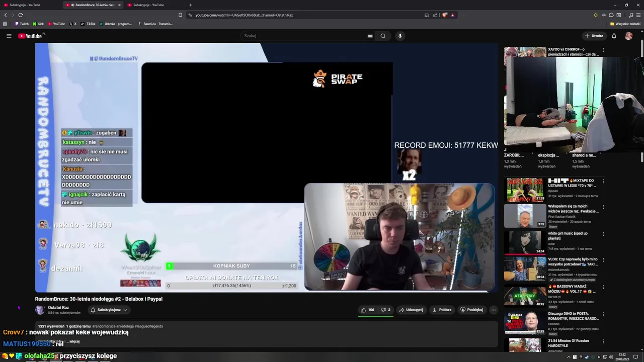The width and height of the screenshot is (644, 362).
Task: Expand description with …więcej
Action: point(74,341)
